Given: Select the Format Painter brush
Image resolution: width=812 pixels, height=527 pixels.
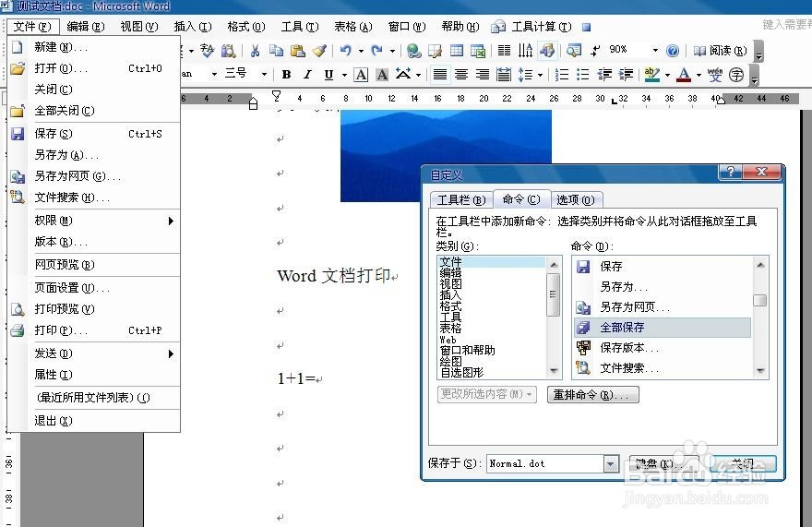Looking at the screenshot, I should 319,51.
